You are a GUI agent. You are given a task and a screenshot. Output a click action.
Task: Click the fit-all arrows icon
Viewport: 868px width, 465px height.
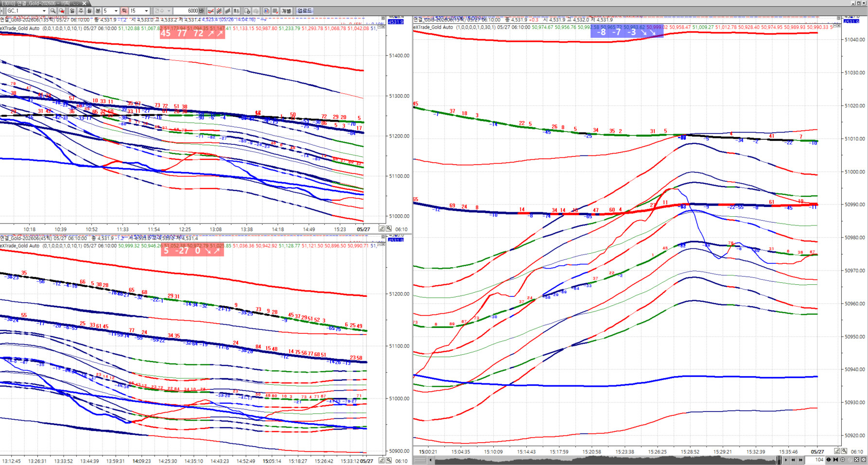857,460
